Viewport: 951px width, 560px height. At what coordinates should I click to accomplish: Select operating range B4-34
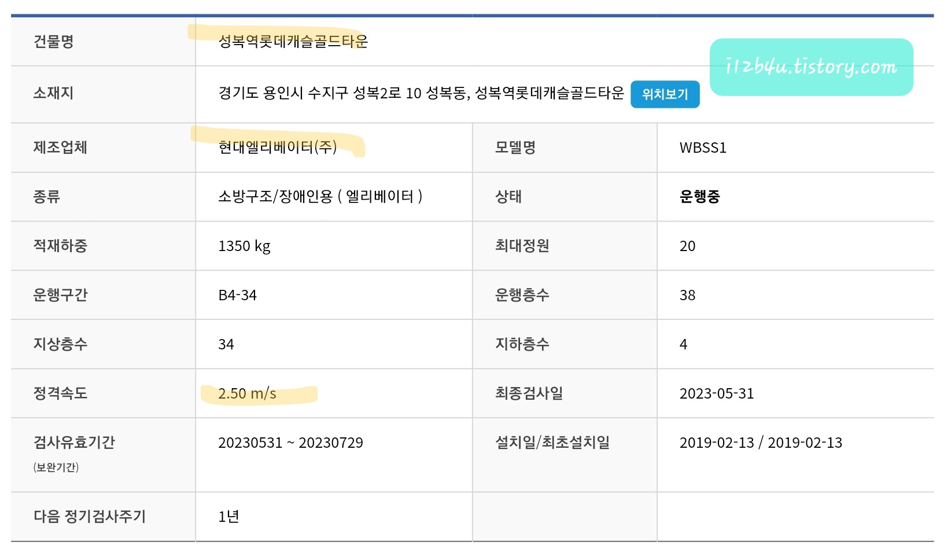[x=237, y=296]
